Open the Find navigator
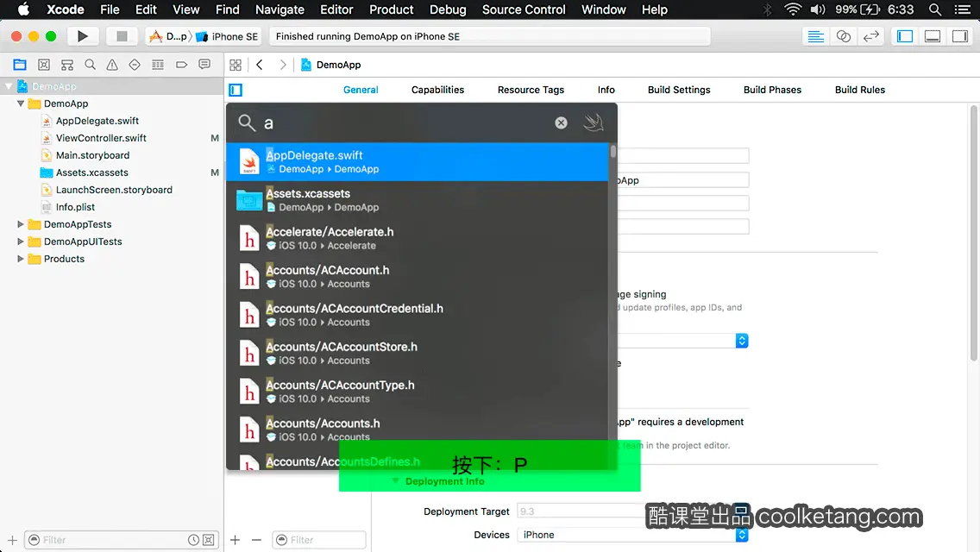980x552 pixels. (90, 65)
